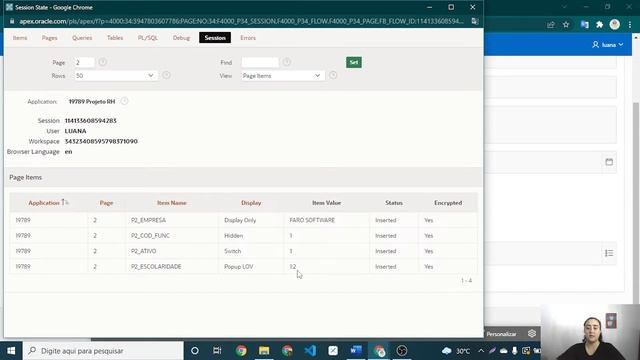Click the gear icon beside Personalizar

pyautogui.click(x=532, y=333)
